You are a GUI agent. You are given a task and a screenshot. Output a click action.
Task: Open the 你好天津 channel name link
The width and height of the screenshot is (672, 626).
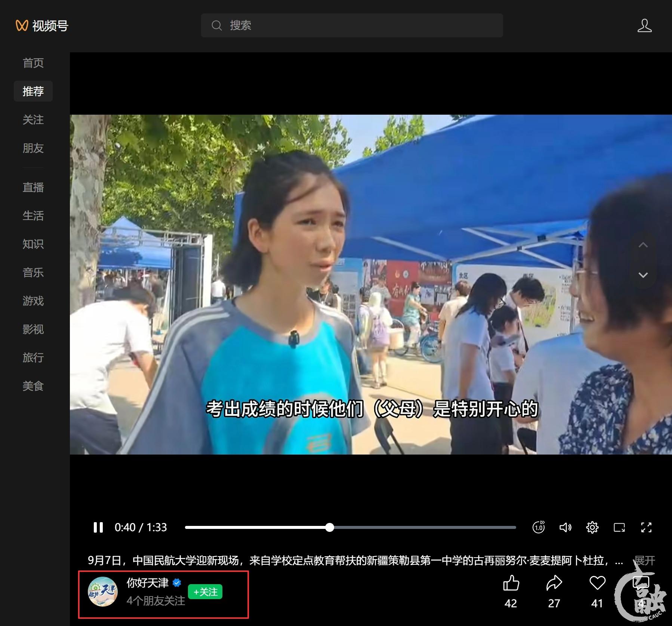148,583
